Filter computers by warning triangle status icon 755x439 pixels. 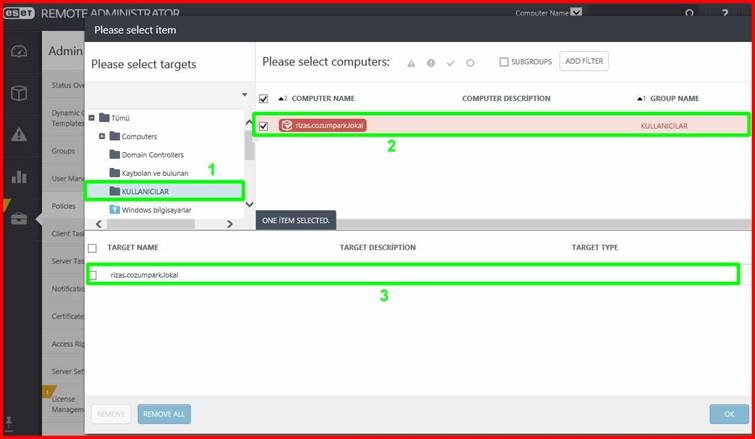click(411, 63)
